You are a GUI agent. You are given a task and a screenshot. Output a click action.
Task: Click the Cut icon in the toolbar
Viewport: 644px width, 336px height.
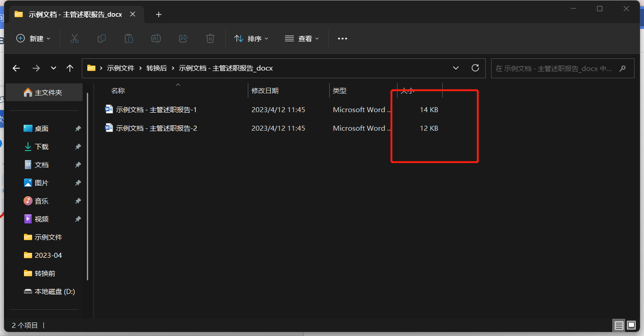pos(74,38)
